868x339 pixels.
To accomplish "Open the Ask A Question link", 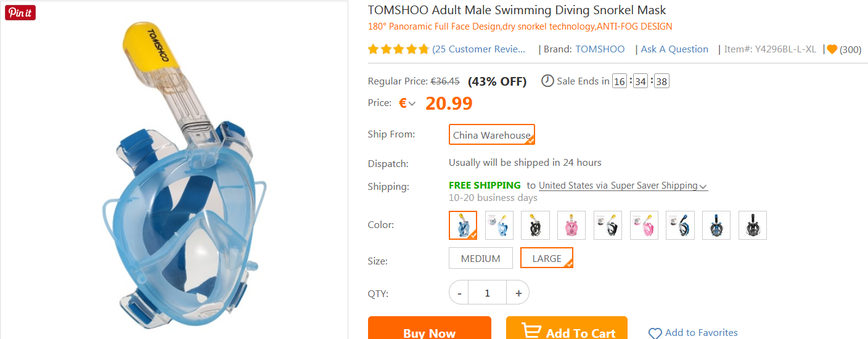I will tap(674, 49).
